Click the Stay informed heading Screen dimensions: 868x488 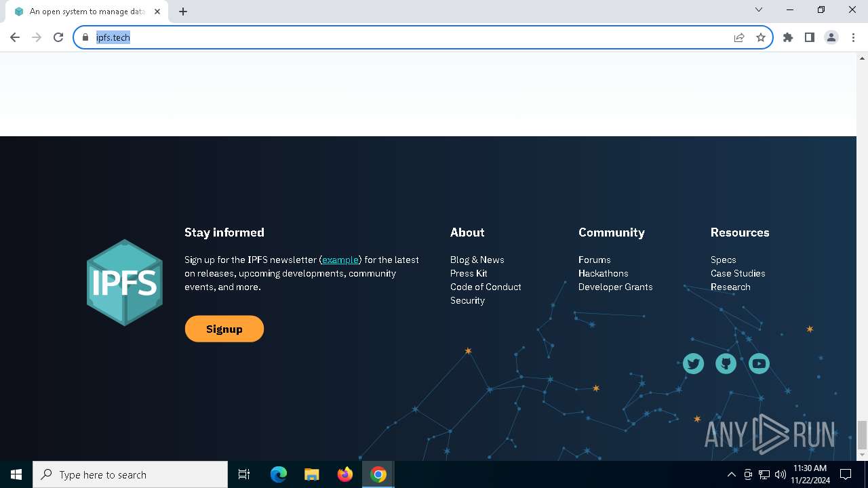(224, 232)
